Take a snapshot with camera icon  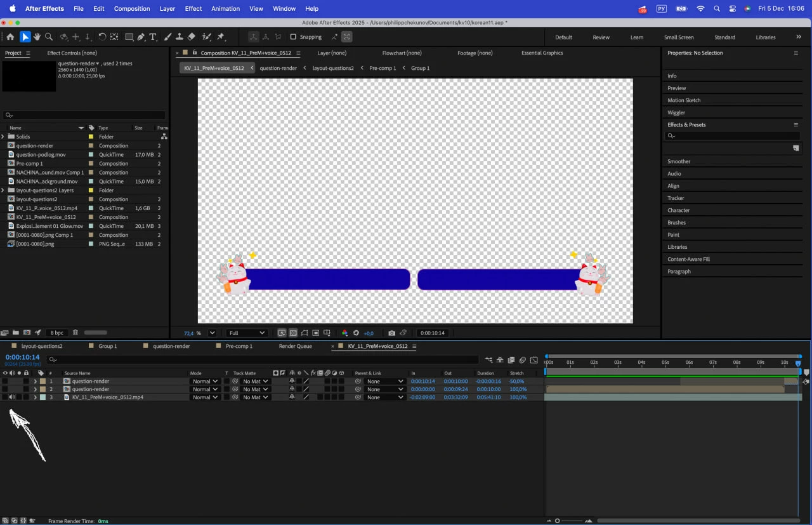(x=391, y=333)
